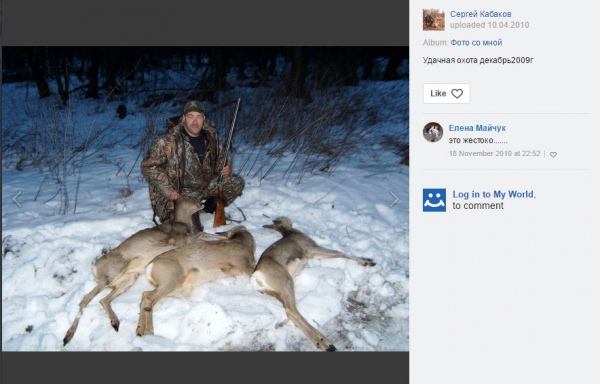
Task: Click the uploaded 10.04.2010 date text
Action: (489, 25)
